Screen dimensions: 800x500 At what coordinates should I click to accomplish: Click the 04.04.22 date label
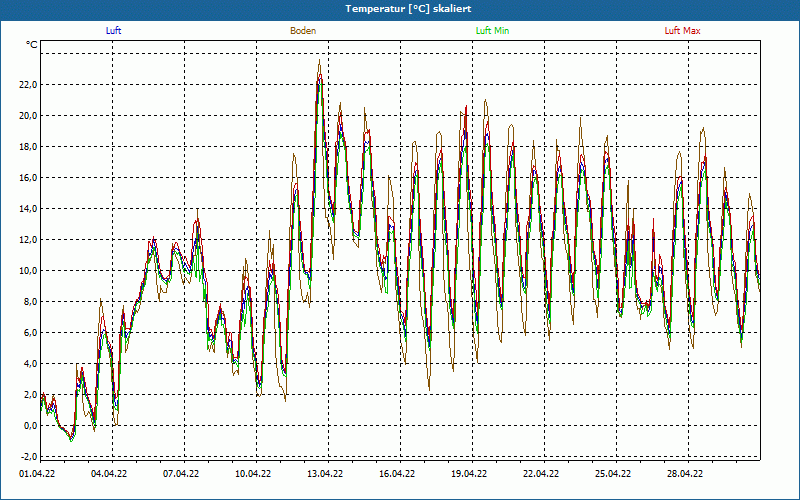coord(109,473)
